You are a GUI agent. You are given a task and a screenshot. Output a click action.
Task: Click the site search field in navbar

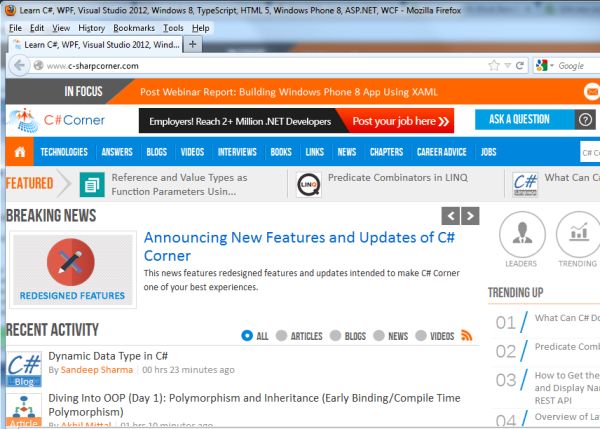click(x=590, y=152)
